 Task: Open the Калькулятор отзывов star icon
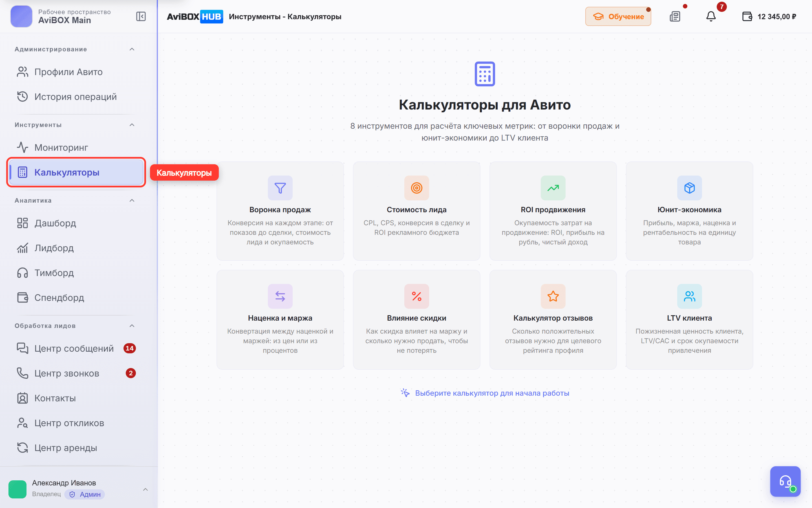coord(553,296)
